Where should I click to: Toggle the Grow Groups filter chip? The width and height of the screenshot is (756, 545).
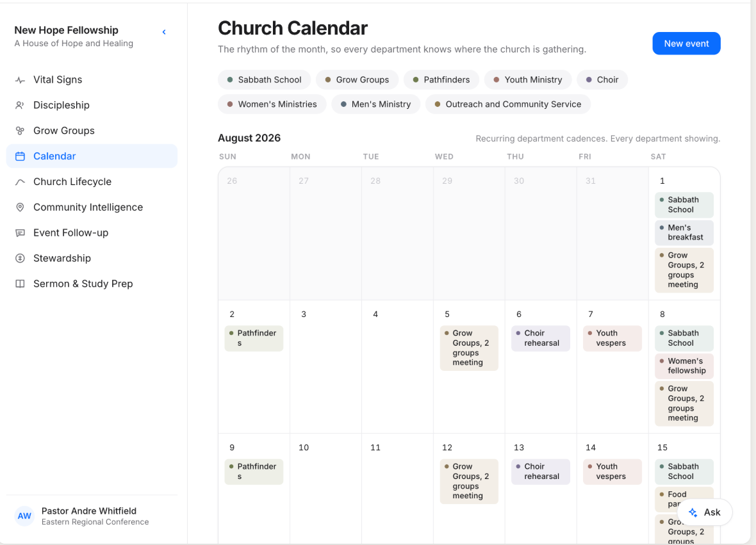tap(357, 79)
